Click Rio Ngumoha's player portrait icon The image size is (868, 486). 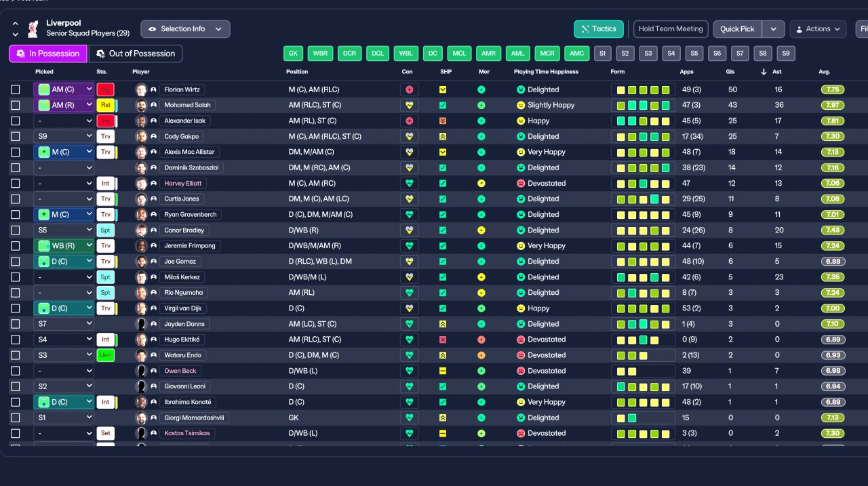click(141, 293)
